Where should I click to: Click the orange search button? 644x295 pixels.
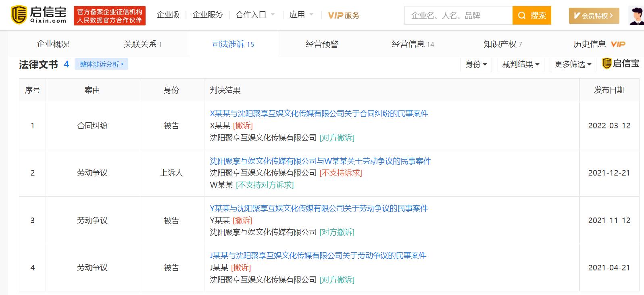click(531, 16)
